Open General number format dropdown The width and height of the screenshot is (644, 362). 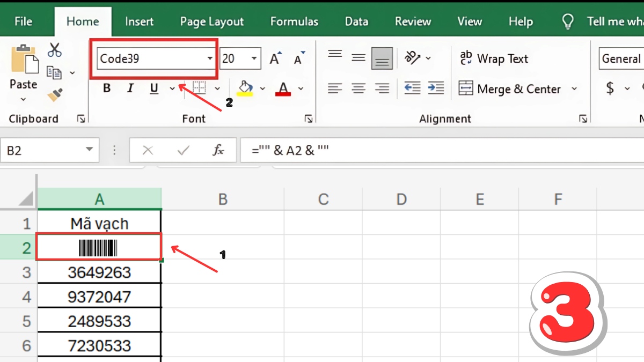621,58
